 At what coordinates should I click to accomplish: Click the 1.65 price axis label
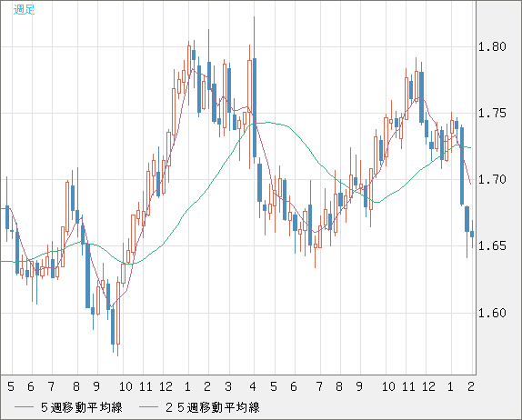[x=492, y=246]
